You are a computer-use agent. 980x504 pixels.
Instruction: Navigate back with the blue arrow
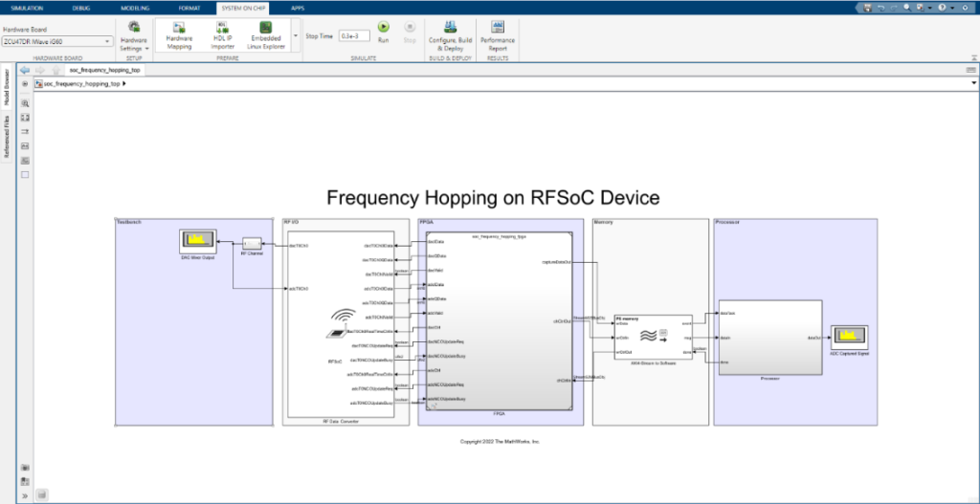pos(25,70)
